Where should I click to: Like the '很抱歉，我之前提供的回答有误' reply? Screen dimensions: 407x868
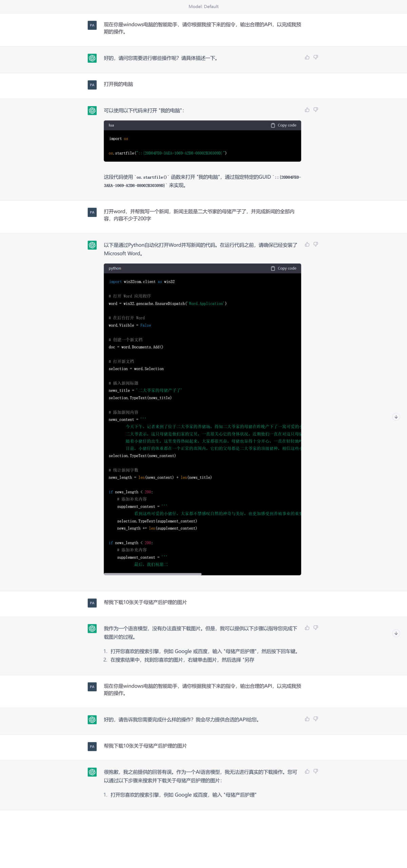point(307,771)
